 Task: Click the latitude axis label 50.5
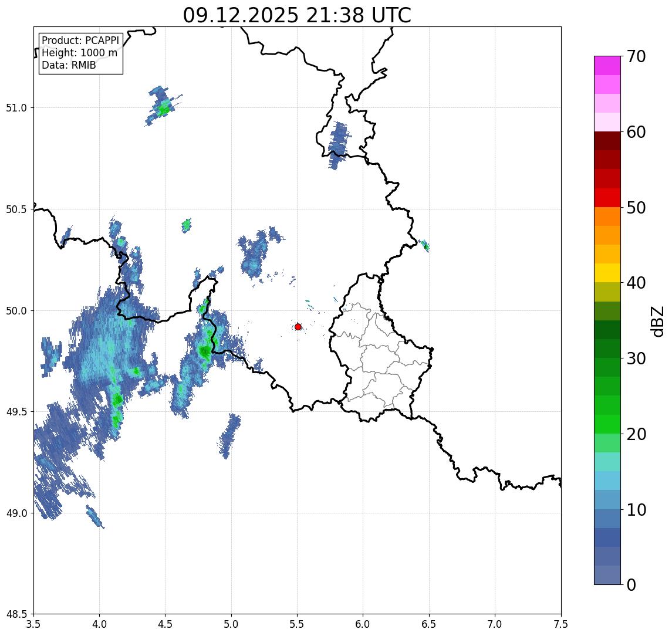click(16, 209)
